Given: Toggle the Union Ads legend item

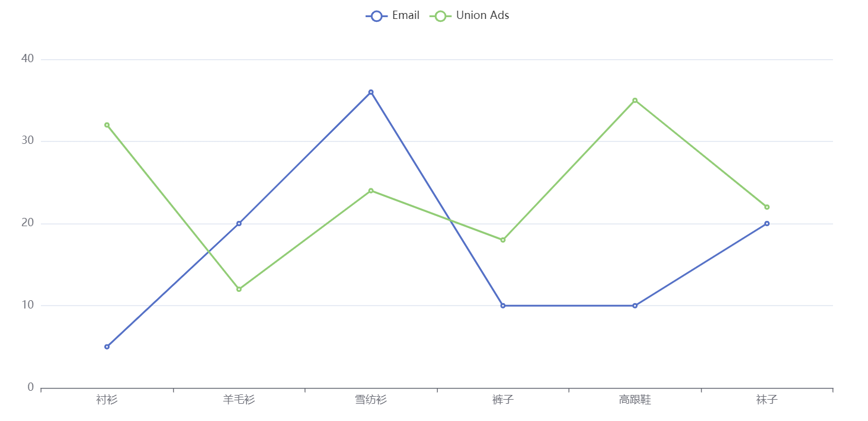Looking at the screenshot, I should [x=469, y=16].
